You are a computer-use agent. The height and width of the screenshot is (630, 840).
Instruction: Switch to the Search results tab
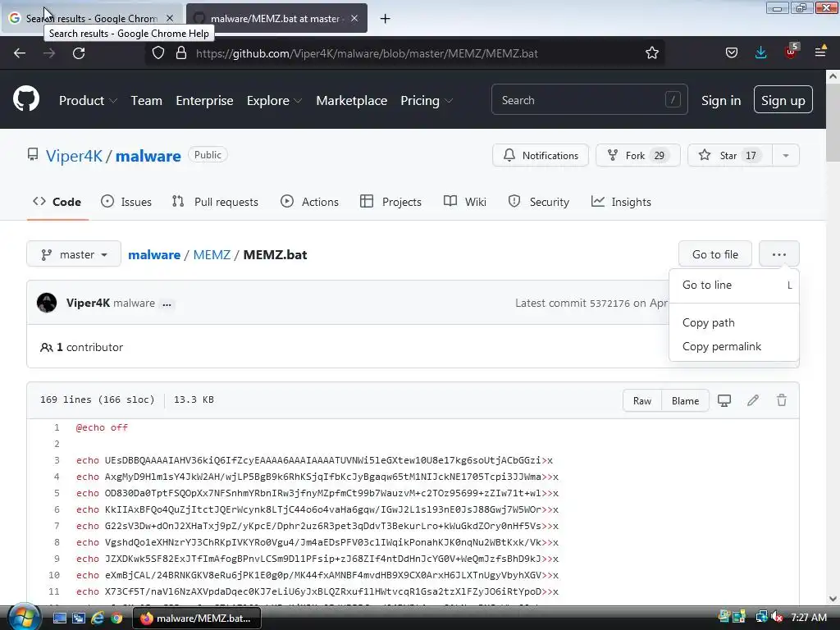click(x=92, y=18)
